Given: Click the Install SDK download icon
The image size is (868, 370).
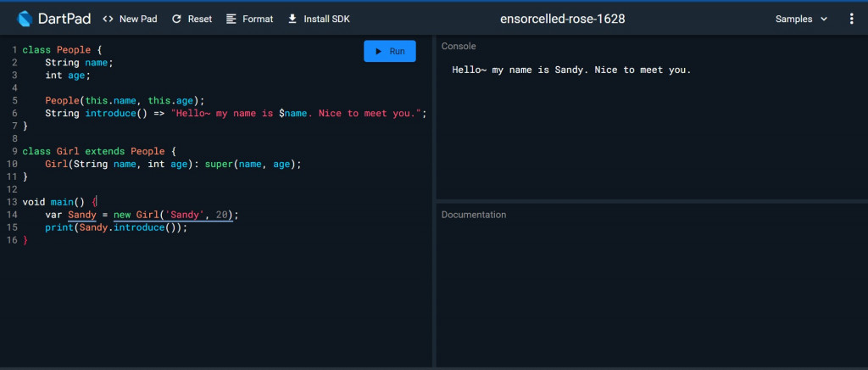Looking at the screenshot, I should (x=292, y=19).
